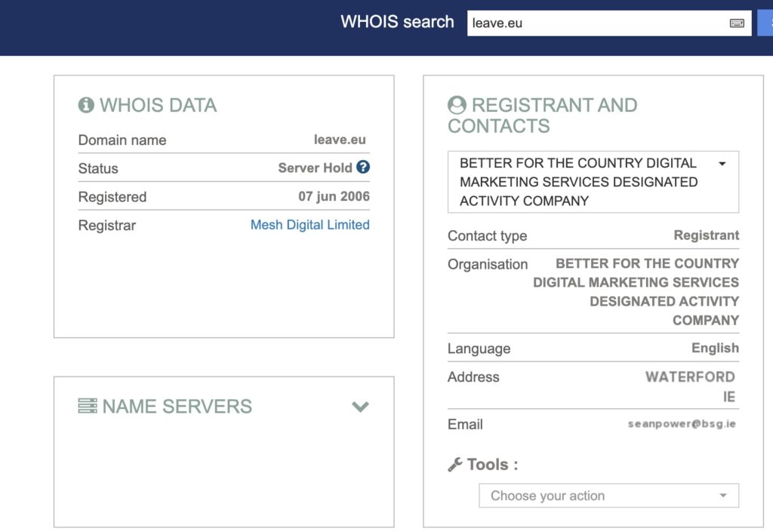Viewport: 773px width, 532px height.
Task: Click the 07 jun 2006 registered date
Action: click(334, 196)
